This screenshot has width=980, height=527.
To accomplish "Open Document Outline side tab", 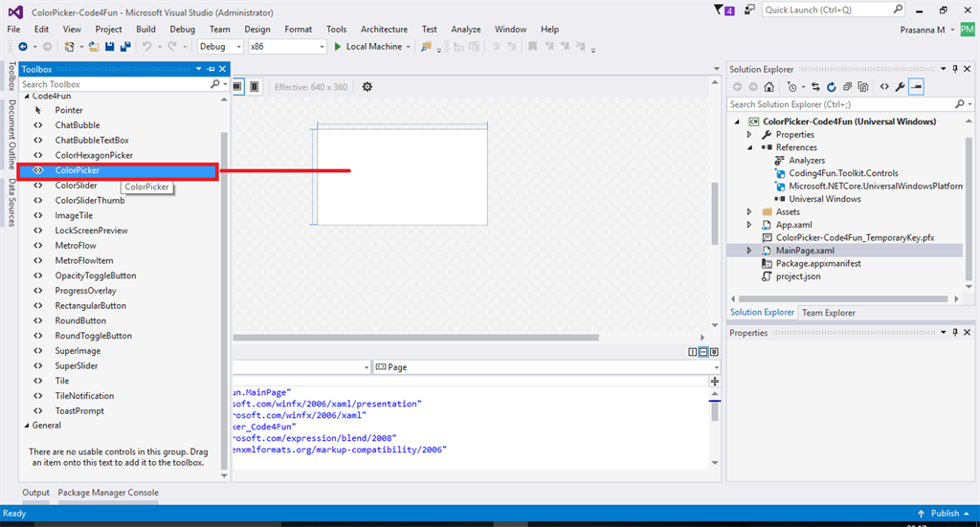I will pos(11,134).
